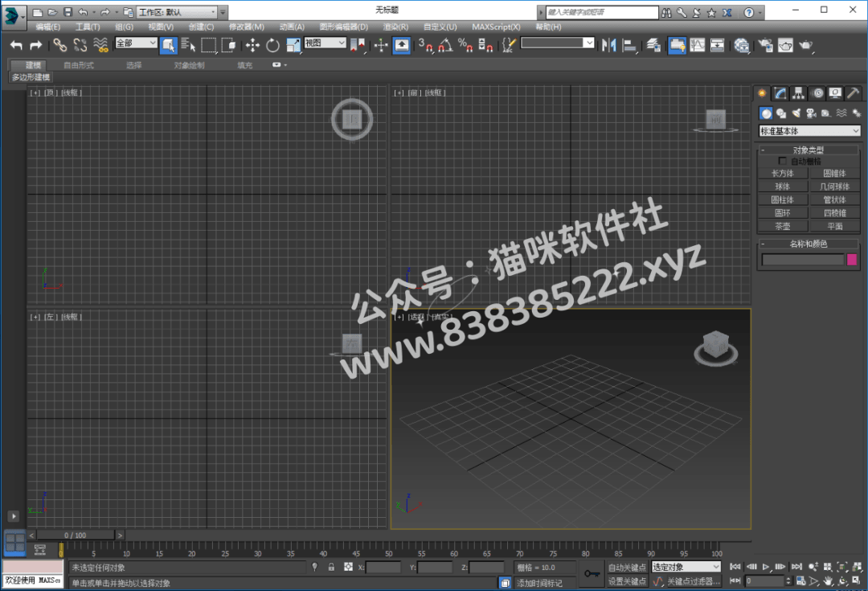Switch to the 对象绘制 ribbon tab

pyautogui.click(x=190, y=65)
